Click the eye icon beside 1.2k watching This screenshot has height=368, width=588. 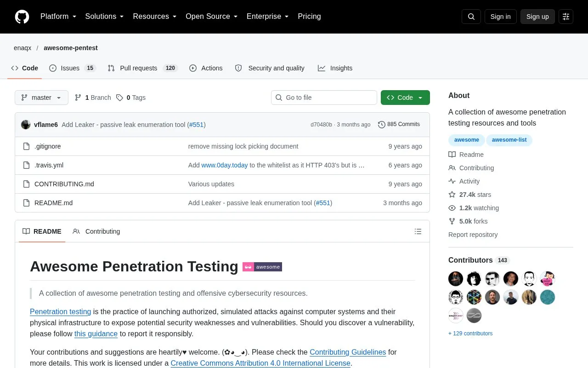coord(452,208)
